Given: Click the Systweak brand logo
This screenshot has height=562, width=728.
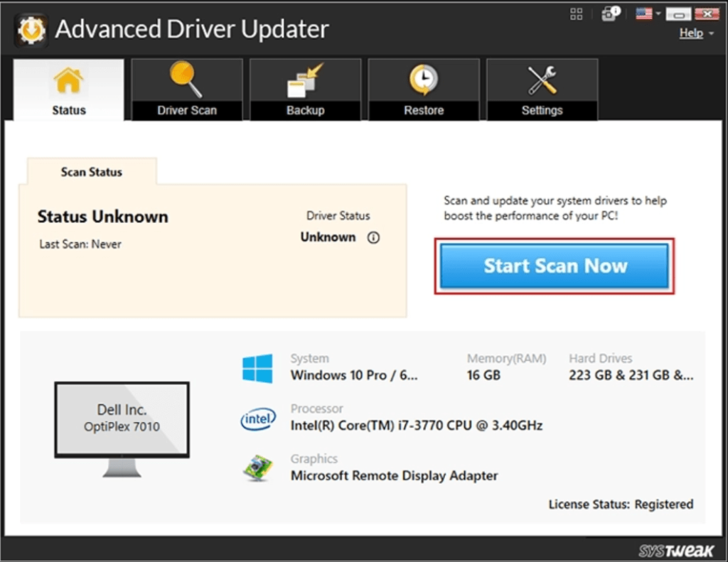Looking at the screenshot, I should click(x=676, y=551).
